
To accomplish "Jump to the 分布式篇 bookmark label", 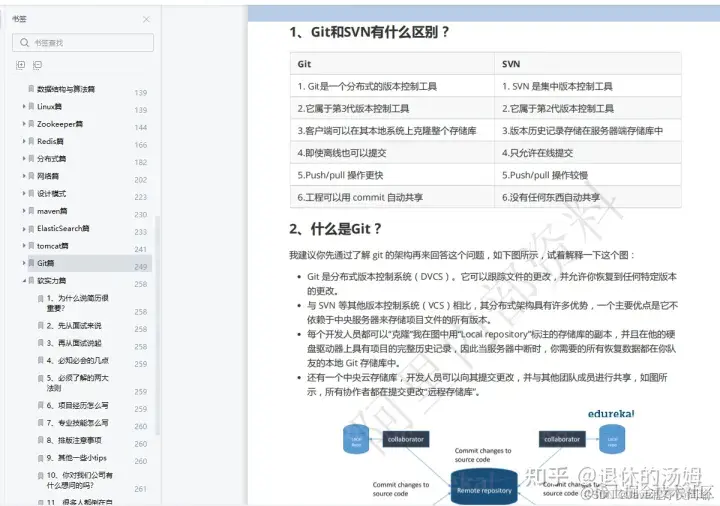I will coord(51,159).
